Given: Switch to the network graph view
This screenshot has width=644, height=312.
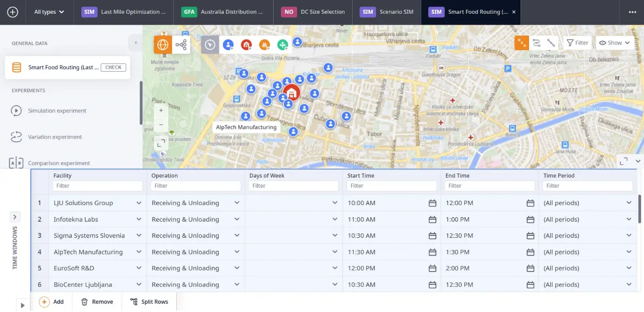Looking at the screenshot, I should (181, 45).
